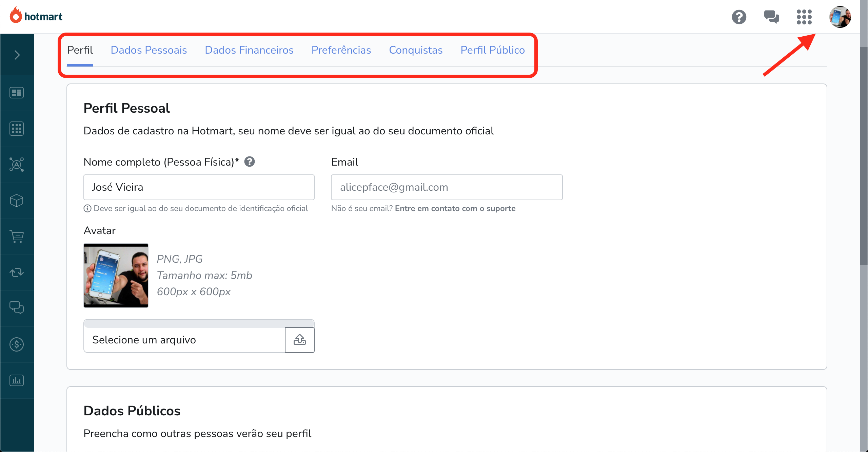
Task: Open the user profile avatar menu
Action: click(x=840, y=17)
